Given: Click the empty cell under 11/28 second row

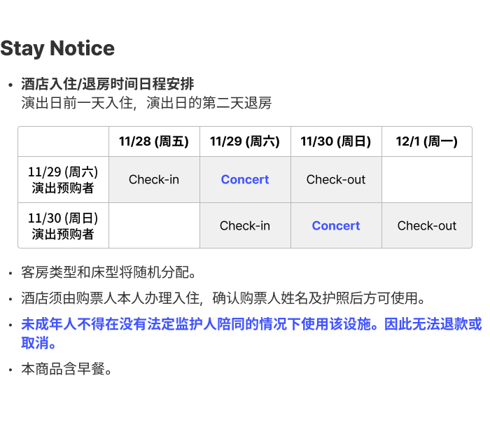Looking at the screenshot, I should pos(154,225).
